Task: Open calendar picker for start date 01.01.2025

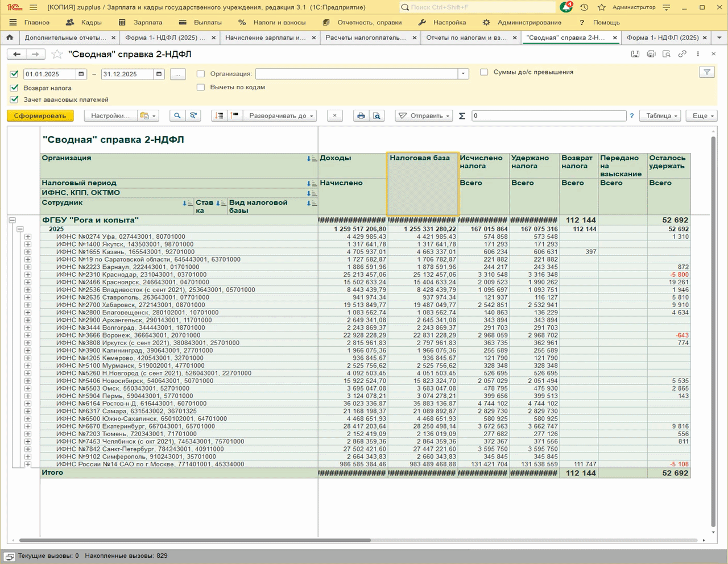Action: 81,74
